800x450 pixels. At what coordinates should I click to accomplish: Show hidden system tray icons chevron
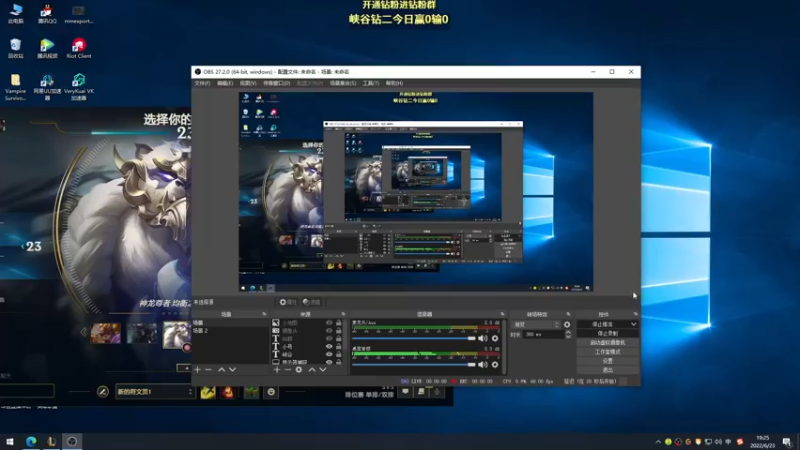658,442
